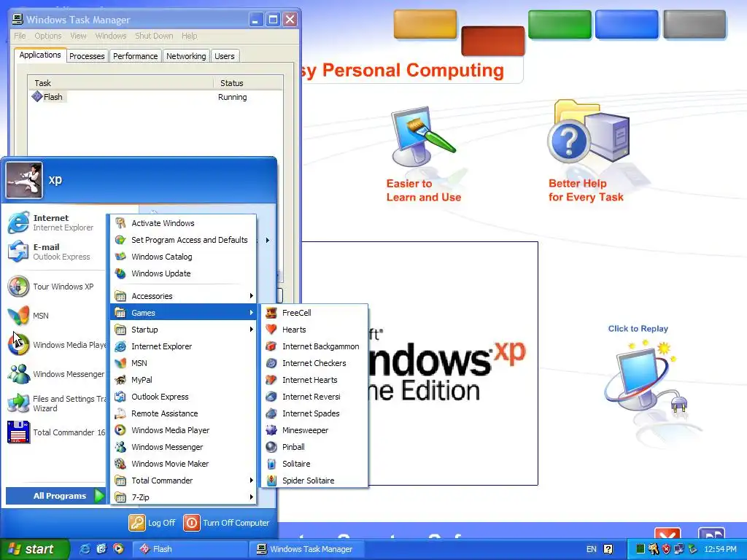Start Tour Windows XP
This screenshot has height=560, width=747.
(x=55, y=287)
